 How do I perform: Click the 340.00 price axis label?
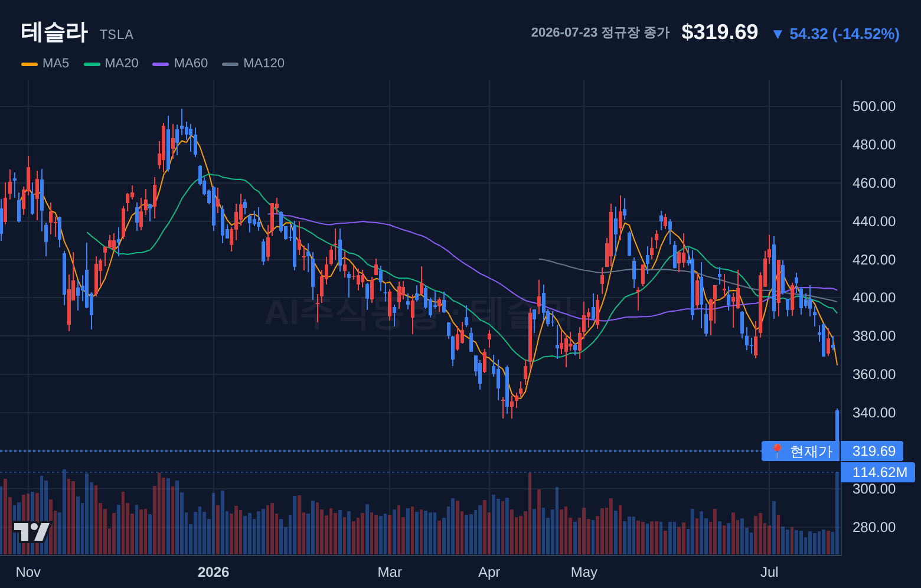(x=874, y=413)
